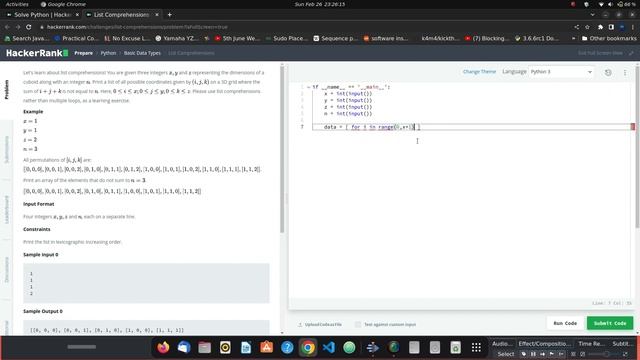
Task: Open the 3.6.6rc1 Do... bookmark
Action: click(x=537, y=38)
